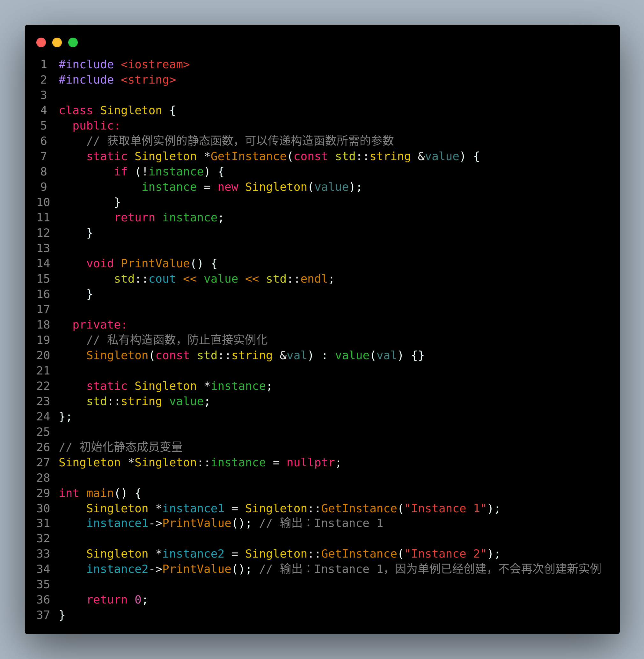Image resolution: width=644 pixels, height=659 pixels.
Task: Click '#include <iostream>' on line 1
Action: coord(124,64)
